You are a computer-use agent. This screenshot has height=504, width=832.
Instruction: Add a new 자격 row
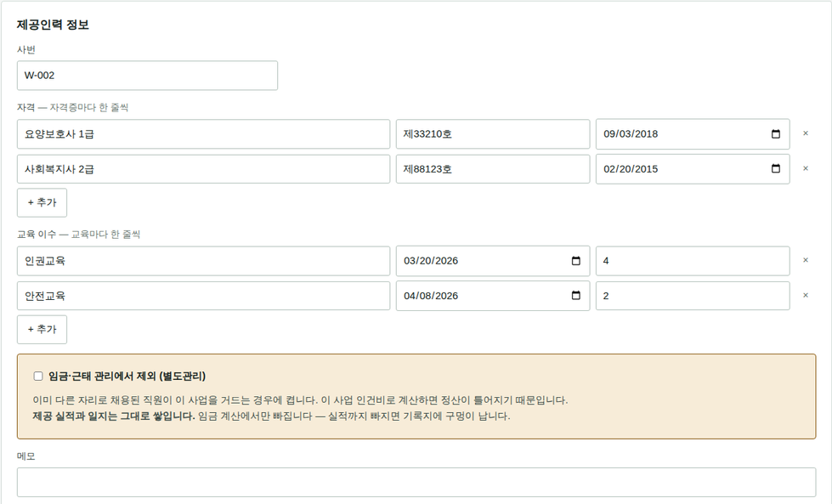[42, 202]
